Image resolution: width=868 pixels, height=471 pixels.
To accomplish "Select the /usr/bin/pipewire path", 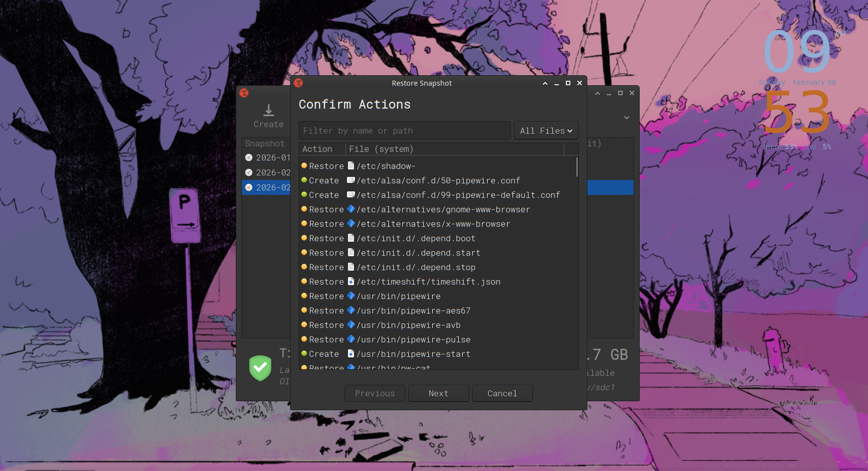I will point(398,296).
